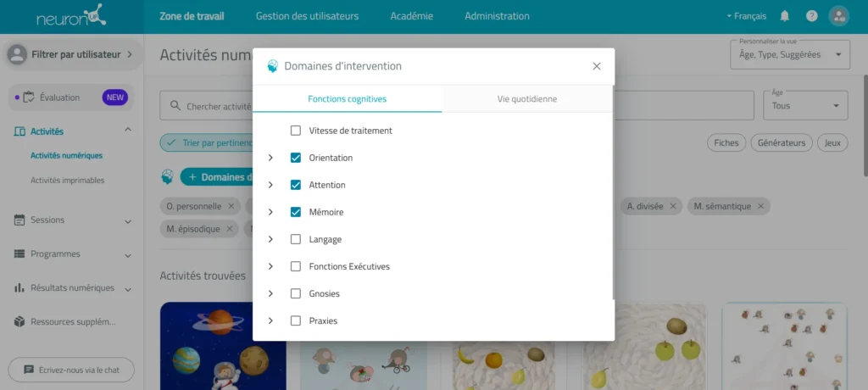Close the Domaines d'intervention dialog
Screen dimensions: 868x390
click(597, 66)
